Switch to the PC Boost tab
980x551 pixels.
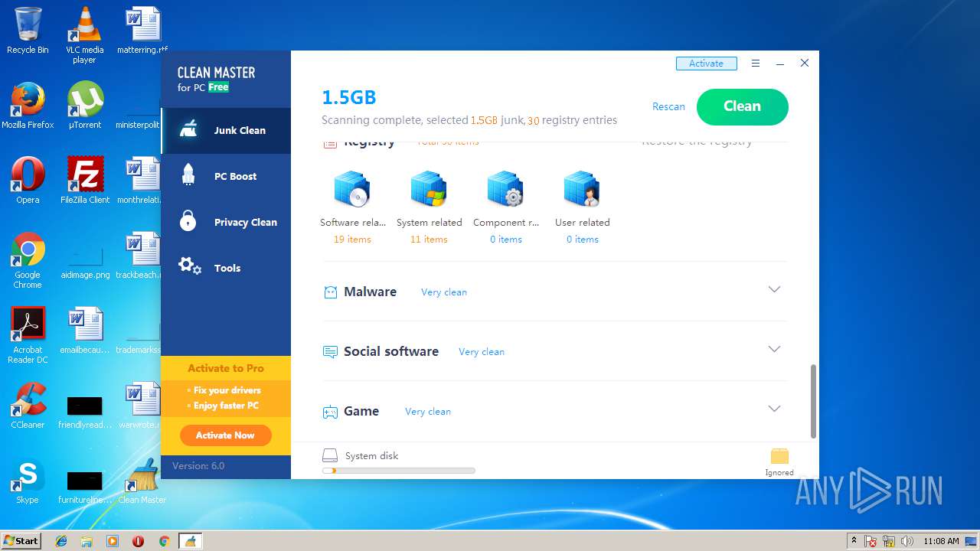226,177
